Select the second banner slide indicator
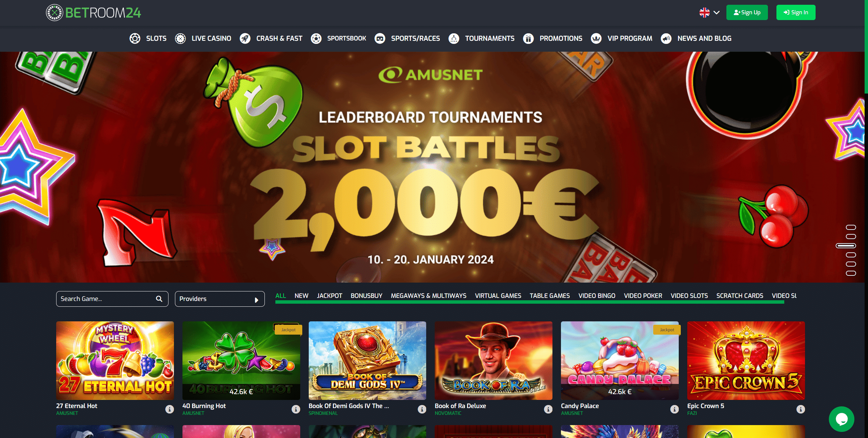 (851, 236)
